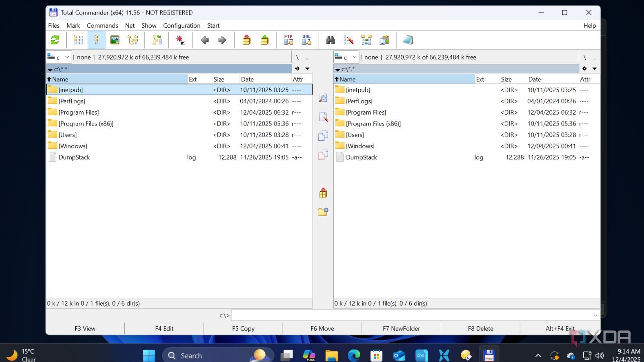Open left panel path c:\*.* dropdown triangle
Screen dimensions: 644x362
tap(50, 70)
